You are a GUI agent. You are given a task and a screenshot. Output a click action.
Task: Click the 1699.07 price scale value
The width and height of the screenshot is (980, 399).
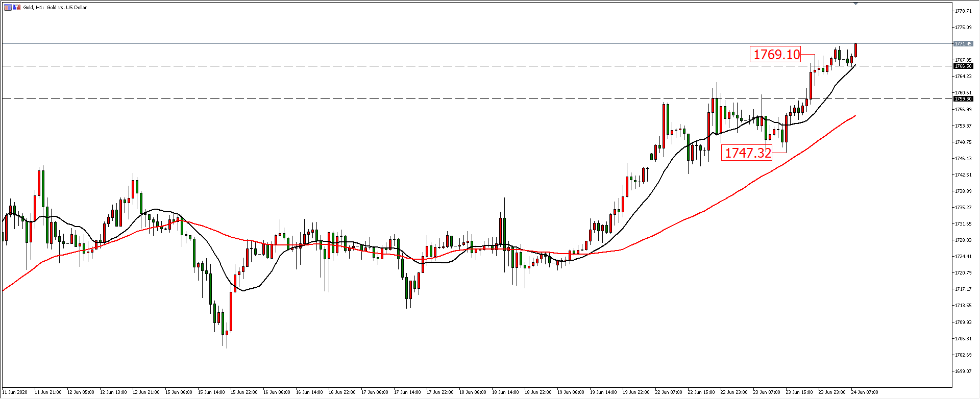(x=963, y=371)
